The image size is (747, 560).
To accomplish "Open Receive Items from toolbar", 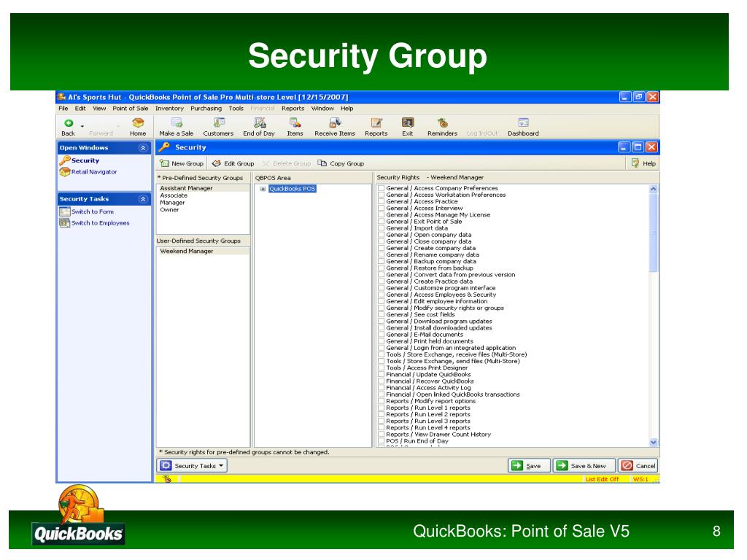I will click(335, 122).
